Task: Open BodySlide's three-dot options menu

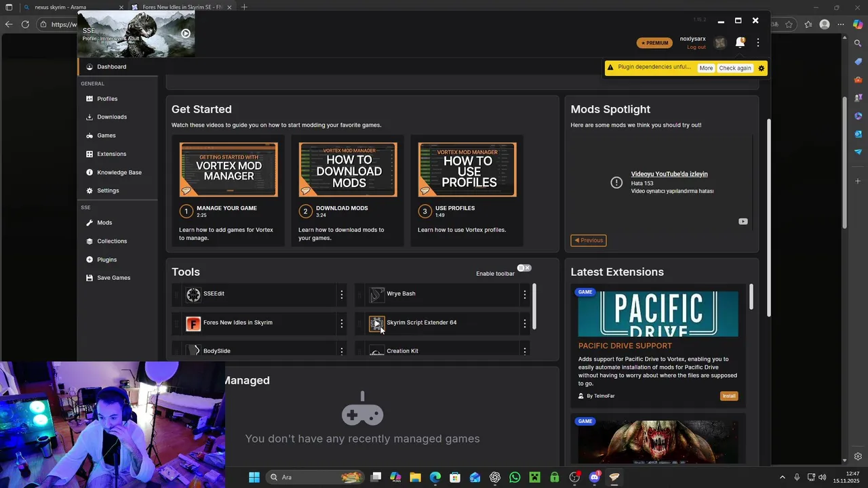Action: [x=342, y=350]
